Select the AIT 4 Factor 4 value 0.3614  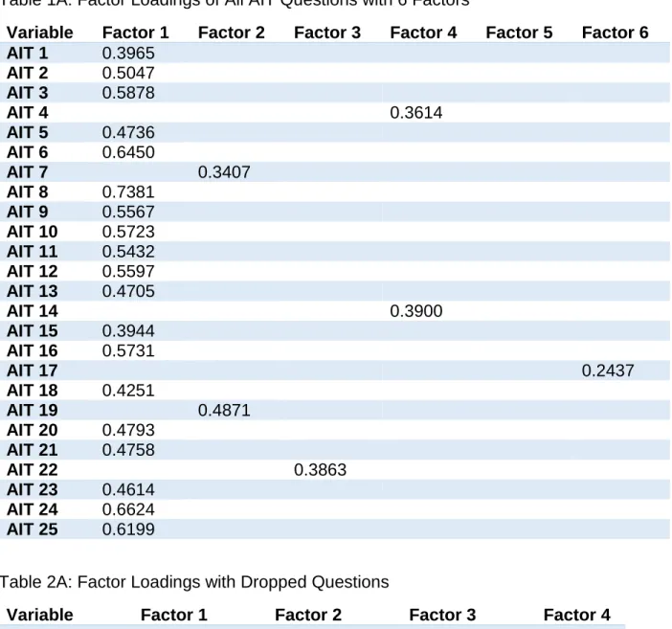tap(416, 113)
